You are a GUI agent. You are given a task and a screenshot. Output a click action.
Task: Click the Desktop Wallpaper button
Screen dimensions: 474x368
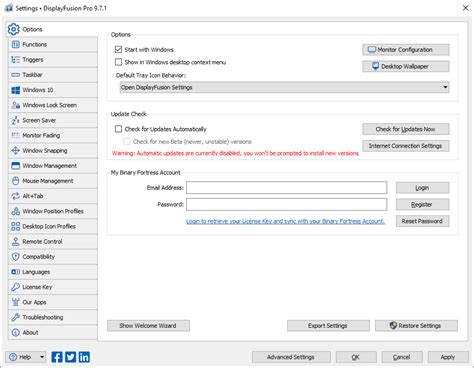pyautogui.click(x=406, y=66)
